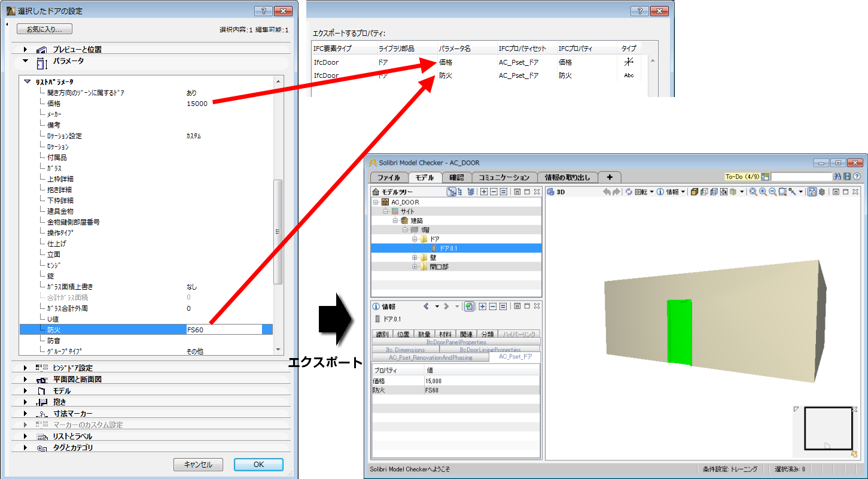Click the To-Do calendar icon in Solibri

[x=765, y=177]
